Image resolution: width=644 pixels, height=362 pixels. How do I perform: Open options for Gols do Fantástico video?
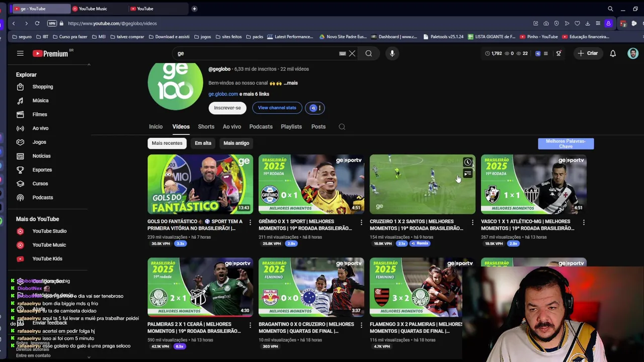(250, 222)
